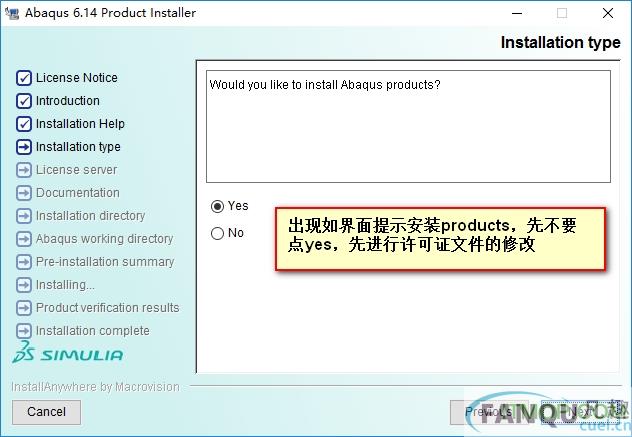Viewport: 632px width, 437px height.
Task: Continue with the Next button
Action: pos(578,412)
